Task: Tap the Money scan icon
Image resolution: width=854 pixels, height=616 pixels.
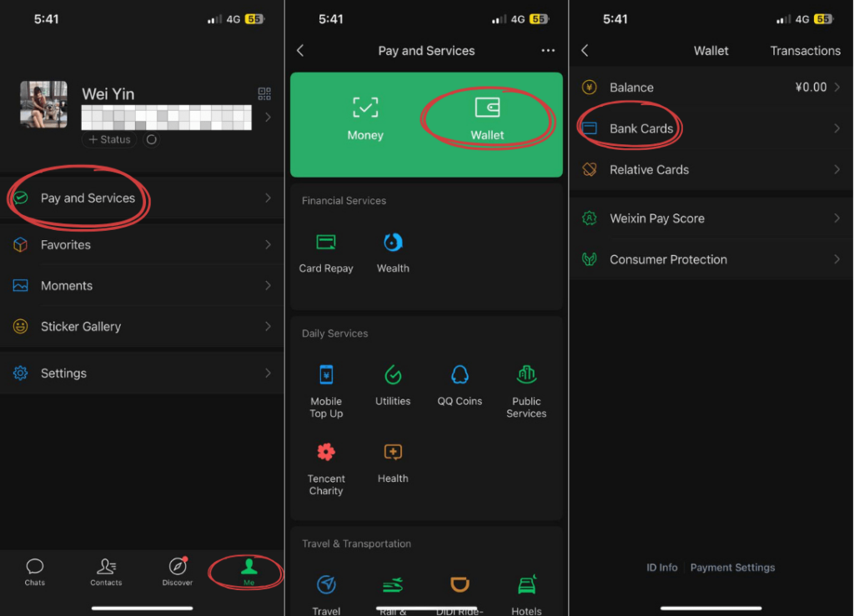Action: (365, 108)
